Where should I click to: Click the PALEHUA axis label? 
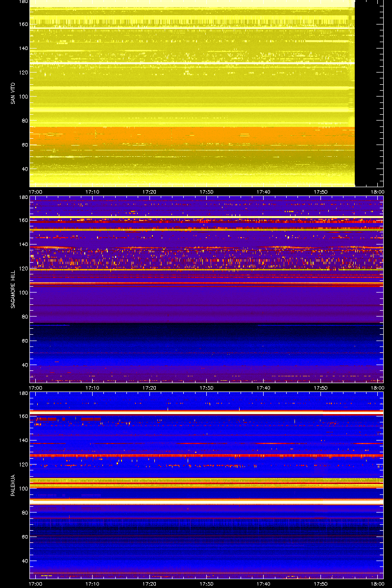12,486
